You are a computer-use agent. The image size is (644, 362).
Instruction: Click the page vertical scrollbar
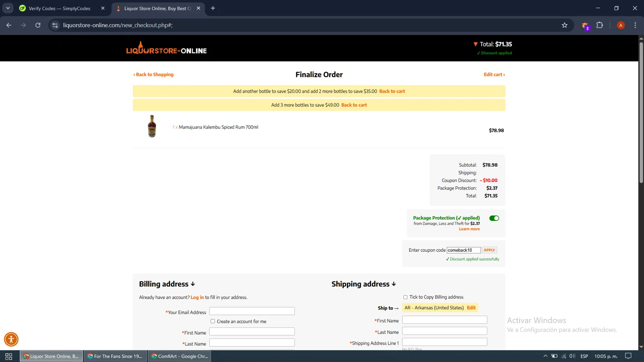pos(641,112)
